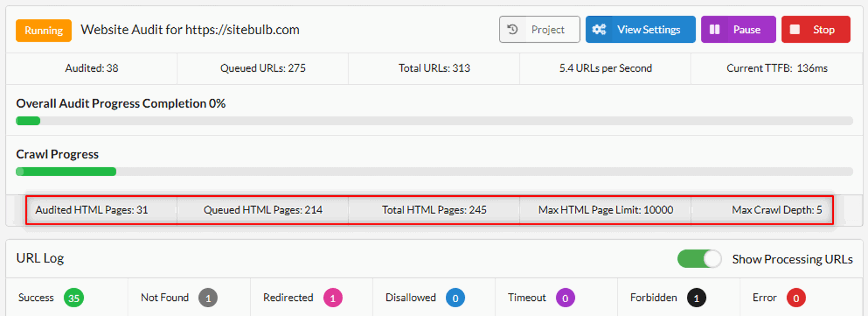This screenshot has width=868, height=316.
Task: Click the purple Timeout count badge
Action: (x=565, y=298)
